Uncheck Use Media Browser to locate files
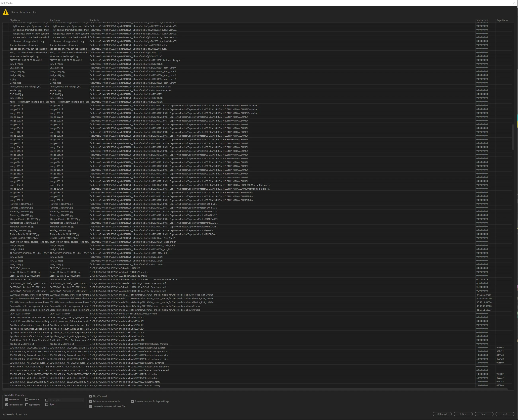The height and width of the screenshot is (420, 518). coord(91,406)
